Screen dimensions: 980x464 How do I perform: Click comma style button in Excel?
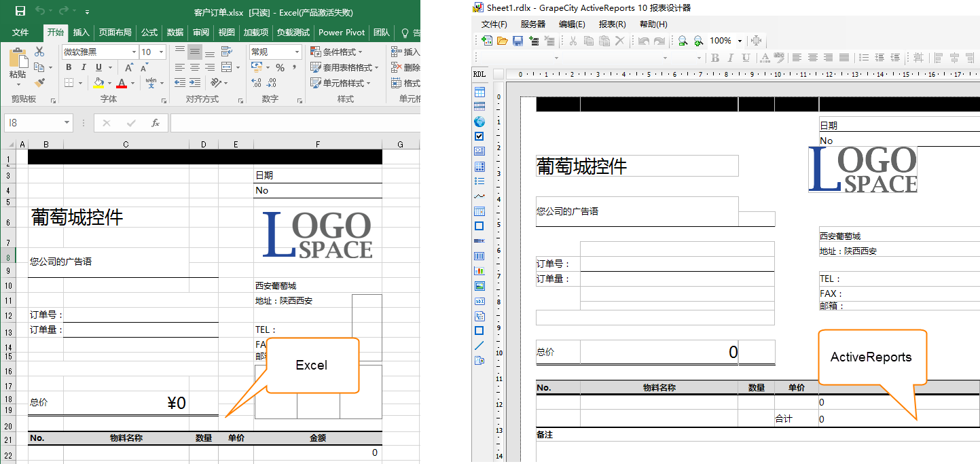pos(295,67)
